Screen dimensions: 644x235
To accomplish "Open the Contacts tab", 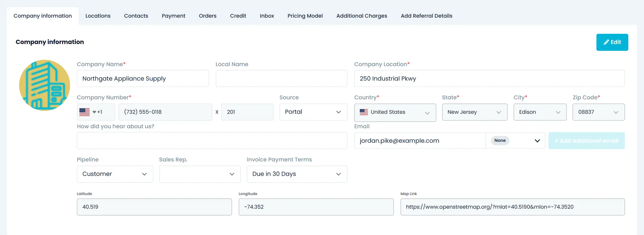I will tap(136, 16).
